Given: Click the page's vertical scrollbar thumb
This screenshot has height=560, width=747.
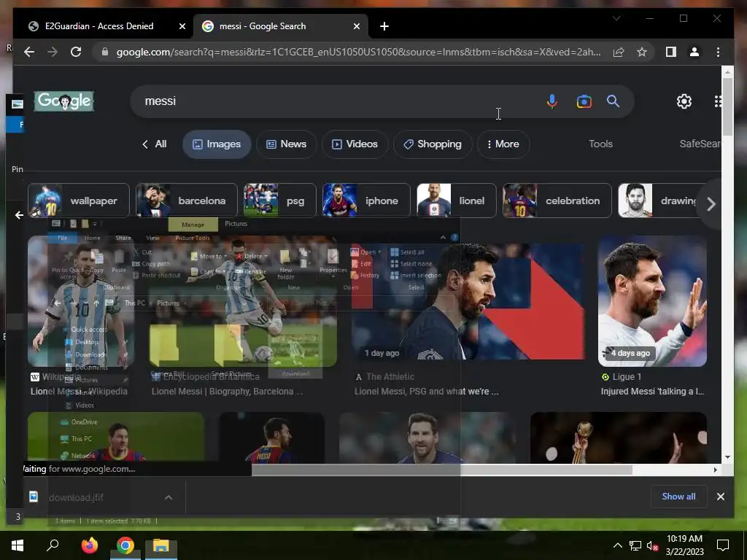Looking at the screenshot, I should [727, 106].
